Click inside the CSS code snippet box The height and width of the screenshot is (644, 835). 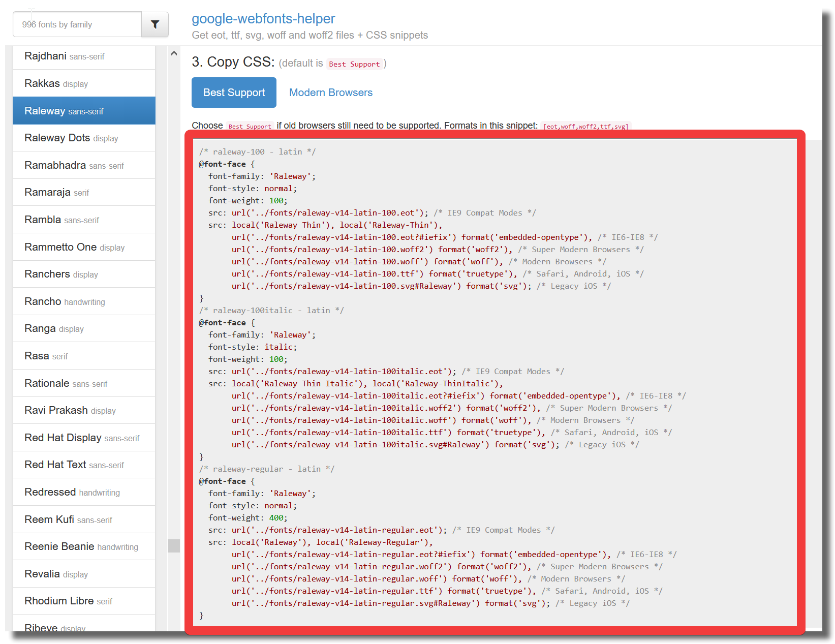click(x=494, y=381)
